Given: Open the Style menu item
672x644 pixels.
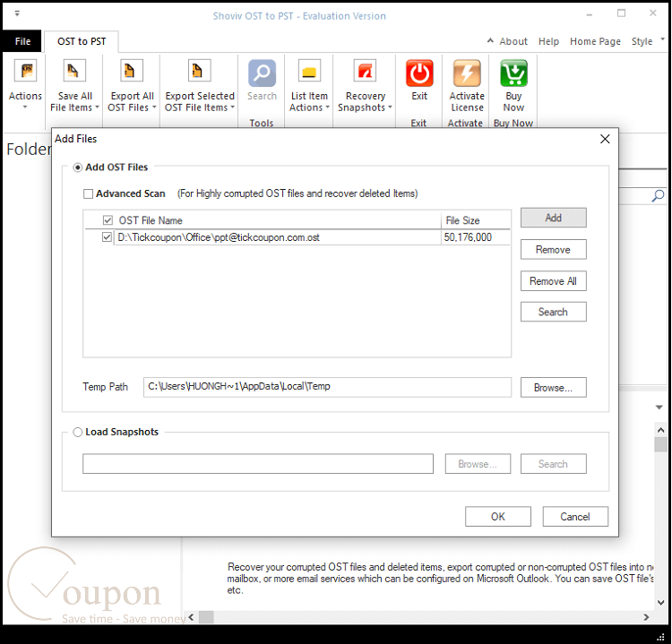Looking at the screenshot, I should click(642, 41).
